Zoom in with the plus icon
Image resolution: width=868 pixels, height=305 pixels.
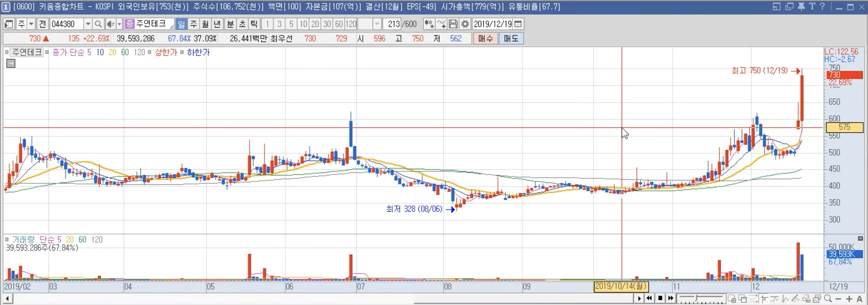849,298
